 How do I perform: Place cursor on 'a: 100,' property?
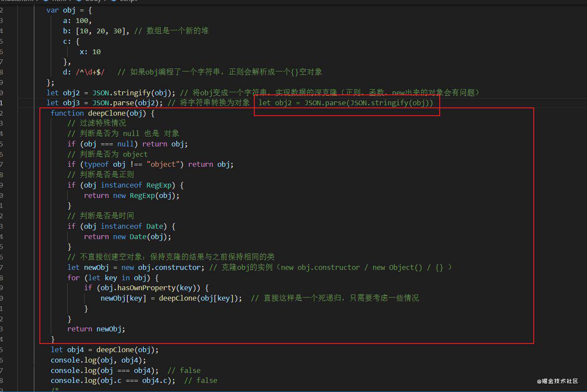click(77, 20)
